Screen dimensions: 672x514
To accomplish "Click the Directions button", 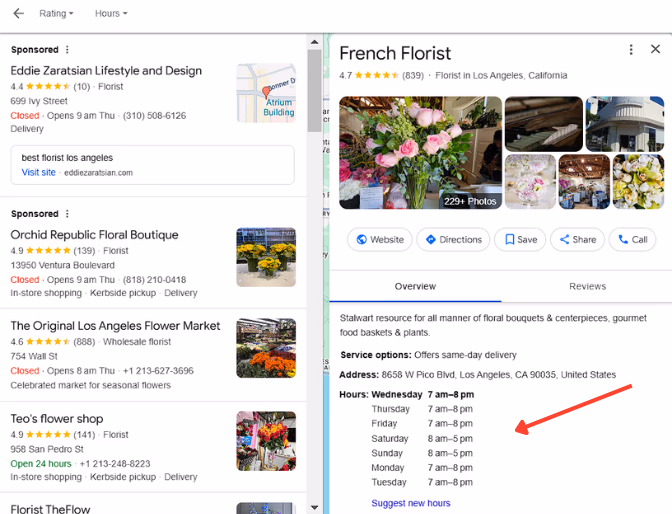I will click(x=453, y=240).
